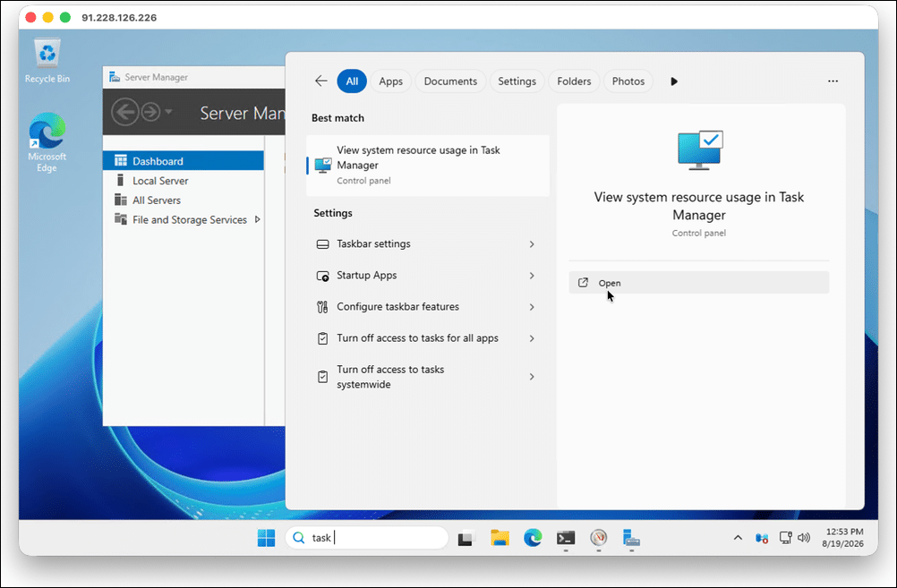Image resolution: width=897 pixels, height=588 pixels.
Task: Open Server Manager navigation history dropdown
Action: coord(168,112)
